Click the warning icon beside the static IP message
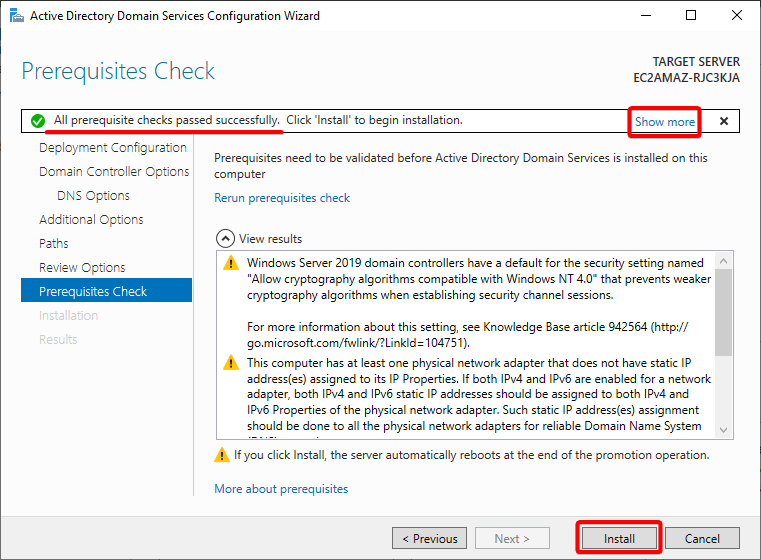The height and width of the screenshot is (560, 761). point(231,363)
